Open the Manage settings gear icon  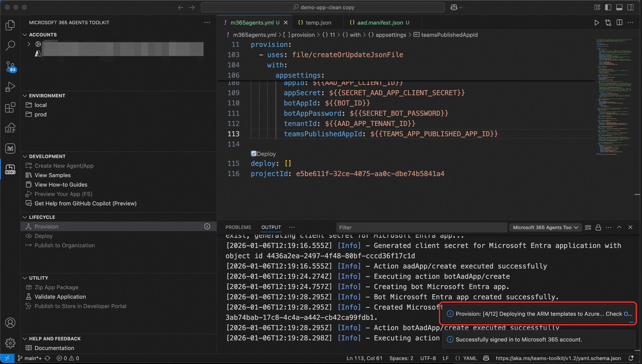pos(10,343)
